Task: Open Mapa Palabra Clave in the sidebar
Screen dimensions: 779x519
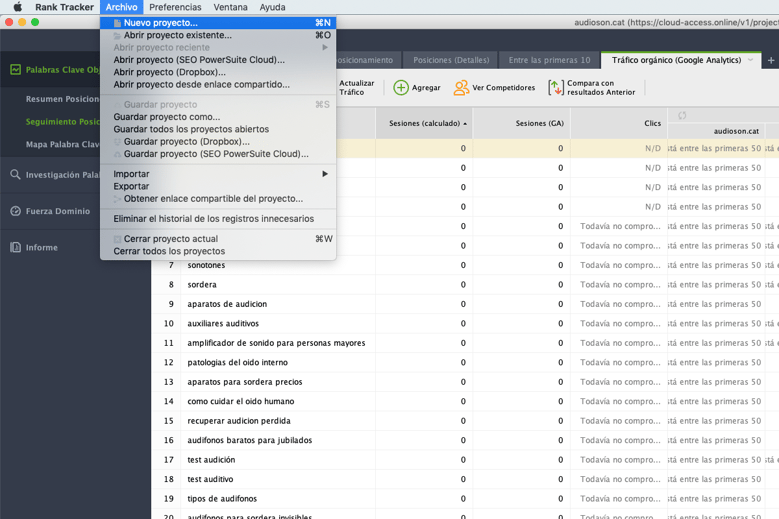Action: [63, 145]
